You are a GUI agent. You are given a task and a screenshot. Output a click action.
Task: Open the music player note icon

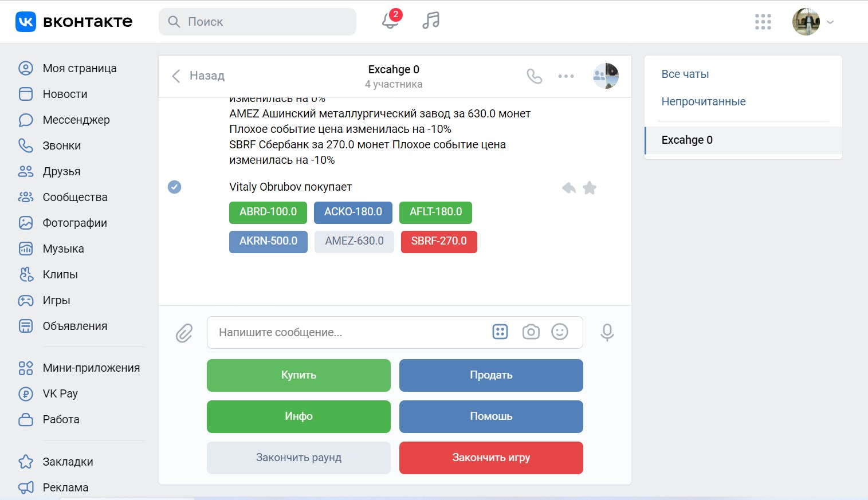431,21
